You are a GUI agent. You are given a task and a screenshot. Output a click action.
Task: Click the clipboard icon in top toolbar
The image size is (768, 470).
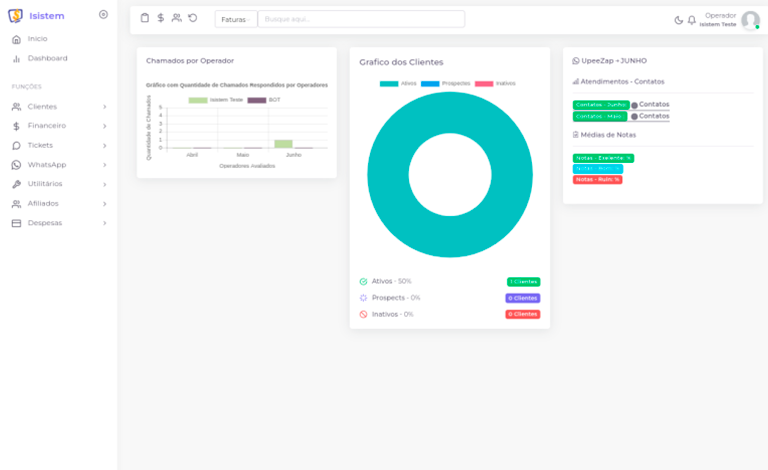[x=145, y=18]
